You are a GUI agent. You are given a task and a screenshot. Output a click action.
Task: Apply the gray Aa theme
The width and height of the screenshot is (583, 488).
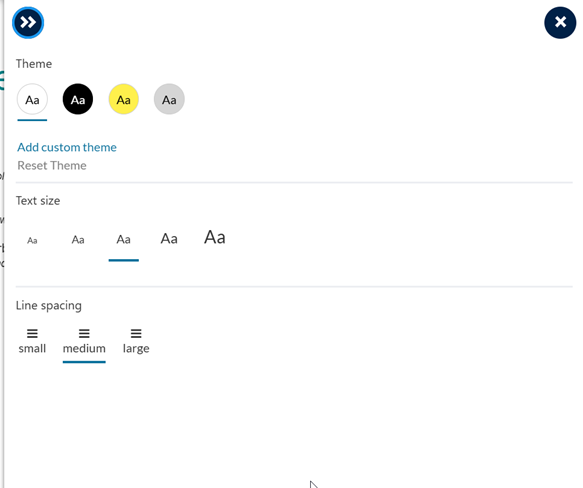coord(169,99)
